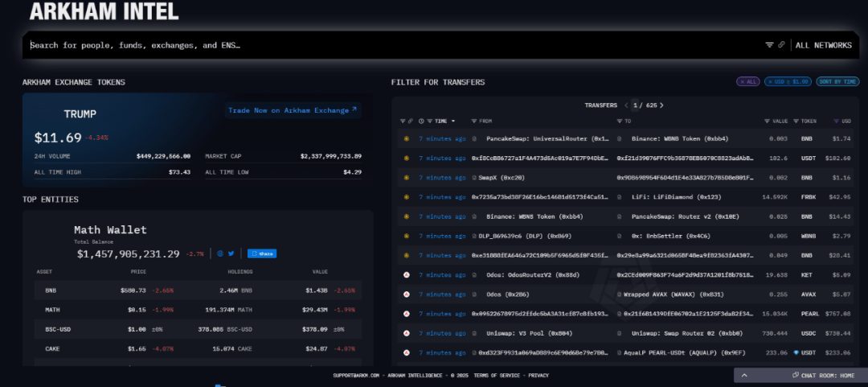Open PRIVACY footer link
The image size is (868, 387).
(x=538, y=376)
